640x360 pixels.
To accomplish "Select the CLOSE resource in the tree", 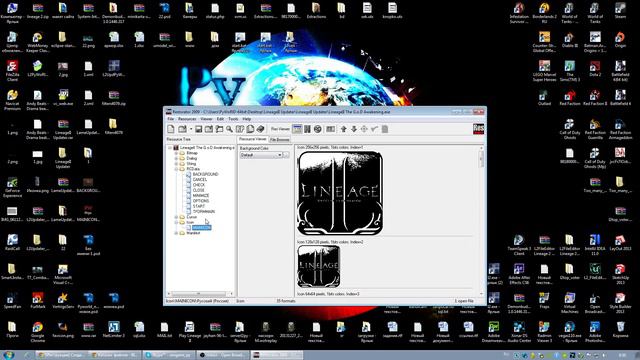I will (x=198, y=190).
